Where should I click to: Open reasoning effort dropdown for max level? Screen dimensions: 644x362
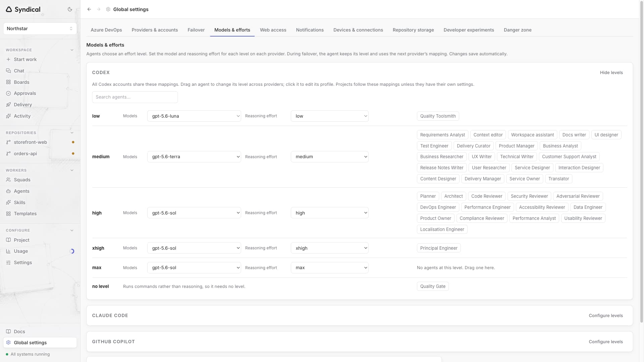(x=329, y=267)
